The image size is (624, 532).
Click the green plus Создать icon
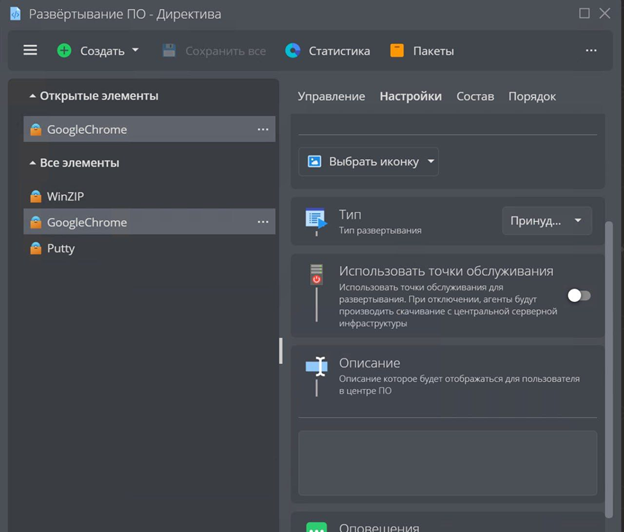pos(64,51)
